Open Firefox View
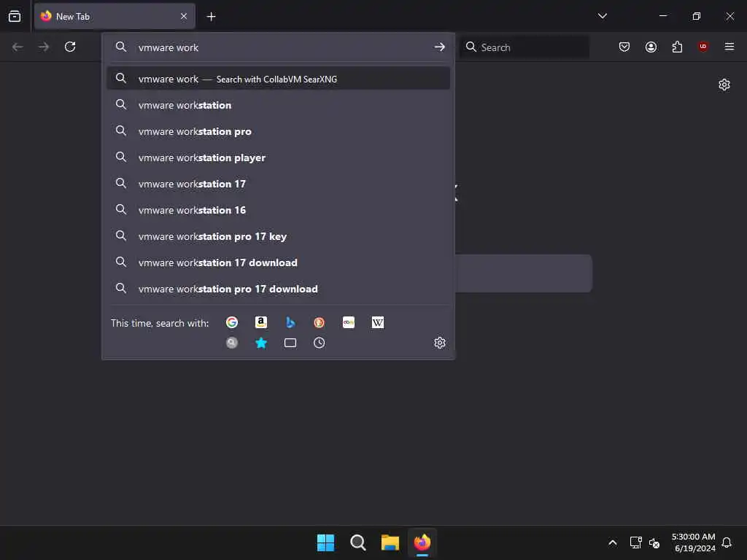 tap(15, 16)
